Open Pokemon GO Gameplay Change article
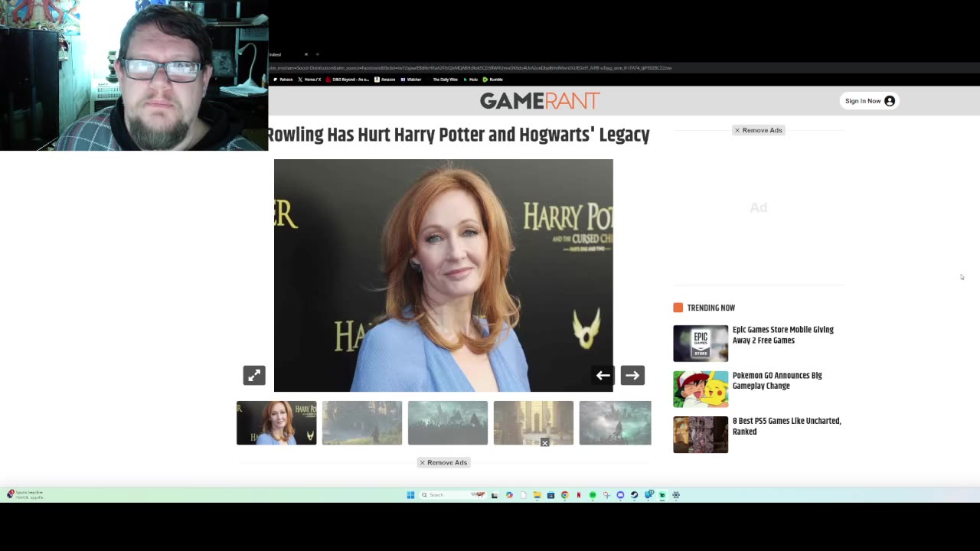The image size is (980, 551). pos(777,380)
